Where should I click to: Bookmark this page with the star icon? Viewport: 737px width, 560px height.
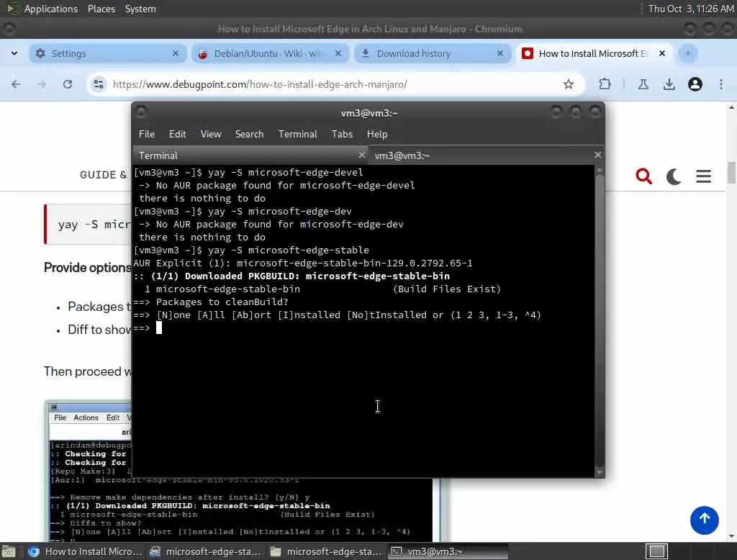(569, 84)
